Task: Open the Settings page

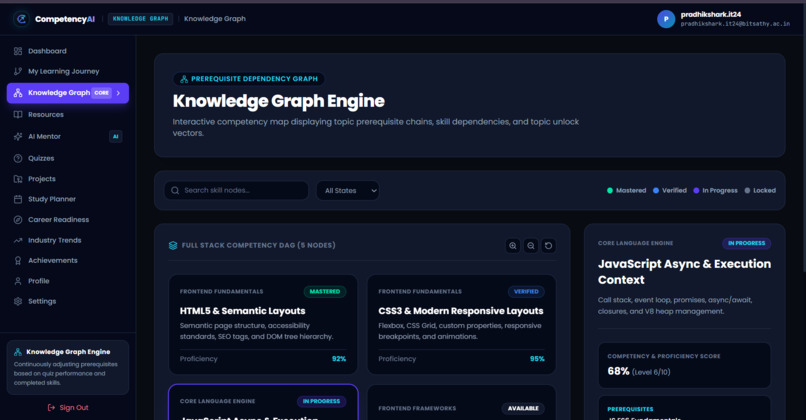Action: click(x=68, y=301)
